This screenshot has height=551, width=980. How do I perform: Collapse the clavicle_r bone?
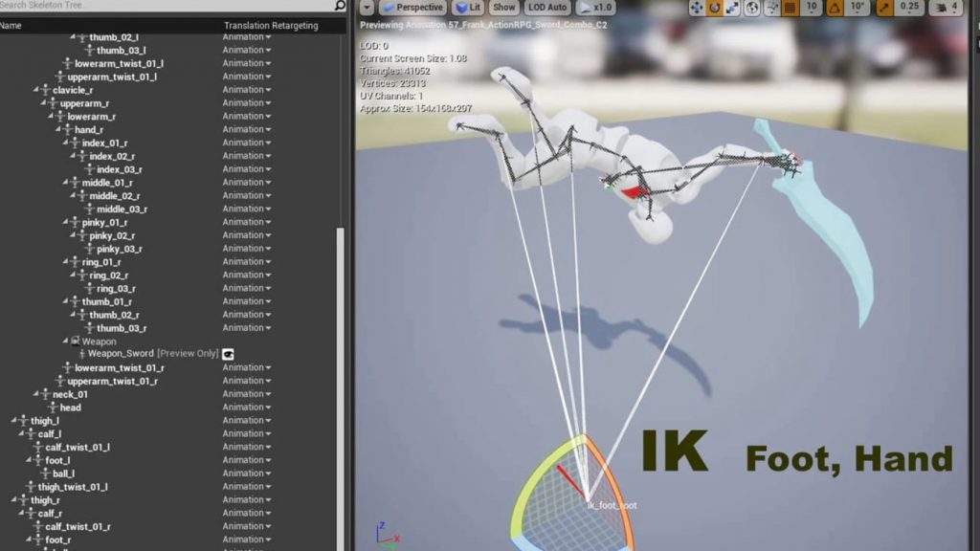(x=35, y=90)
